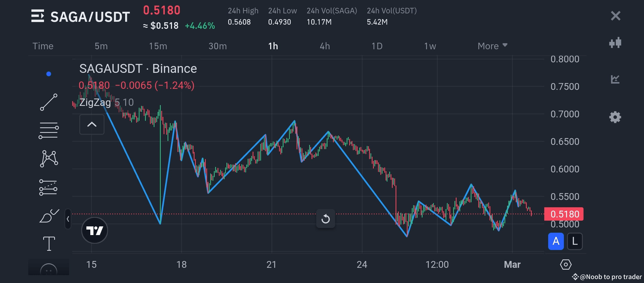Select the Trend Line drawing tool
Screen dimensions: 644x283
tap(48, 102)
